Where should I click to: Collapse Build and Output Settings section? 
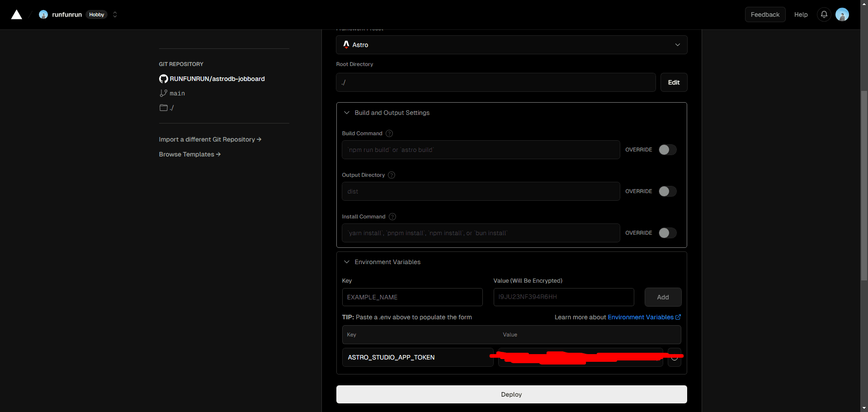(x=347, y=113)
